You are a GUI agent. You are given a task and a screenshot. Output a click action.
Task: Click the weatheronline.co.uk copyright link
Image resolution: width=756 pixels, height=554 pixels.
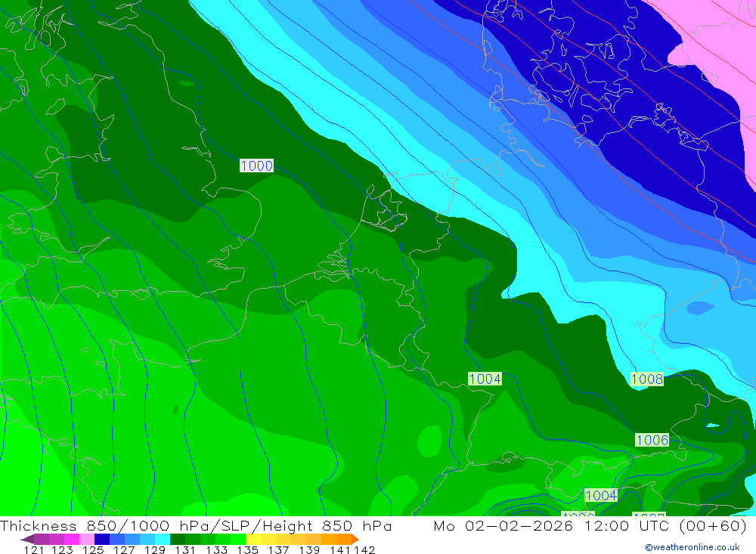(x=692, y=547)
